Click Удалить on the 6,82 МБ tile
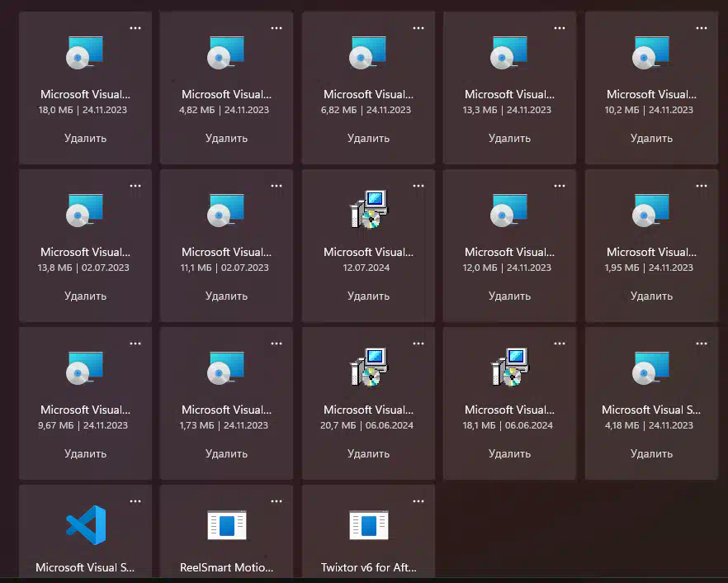728x583 pixels. 369,139
